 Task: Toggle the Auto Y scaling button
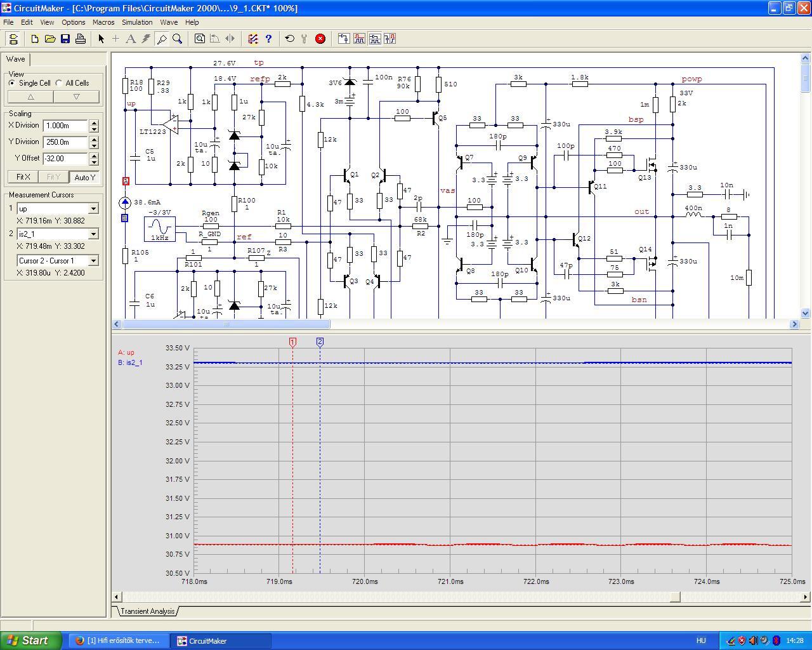pos(84,177)
